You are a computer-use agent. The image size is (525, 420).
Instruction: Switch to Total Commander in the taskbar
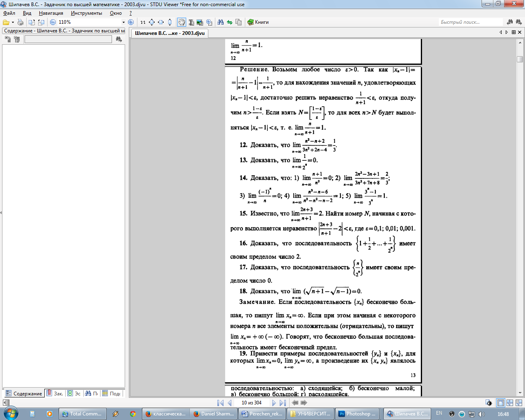click(83, 414)
